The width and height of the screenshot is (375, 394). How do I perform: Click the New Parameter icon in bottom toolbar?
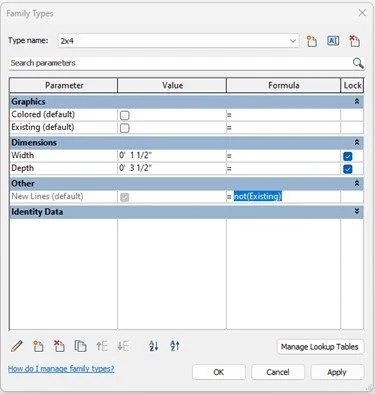[x=38, y=346]
